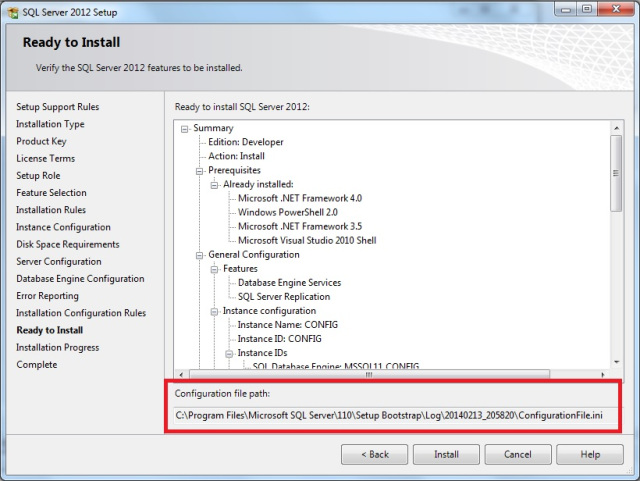Select Microsoft Visual Studio 2010 Shell row
The height and width of the screenshot is (481, 640).
click(307, 240)
